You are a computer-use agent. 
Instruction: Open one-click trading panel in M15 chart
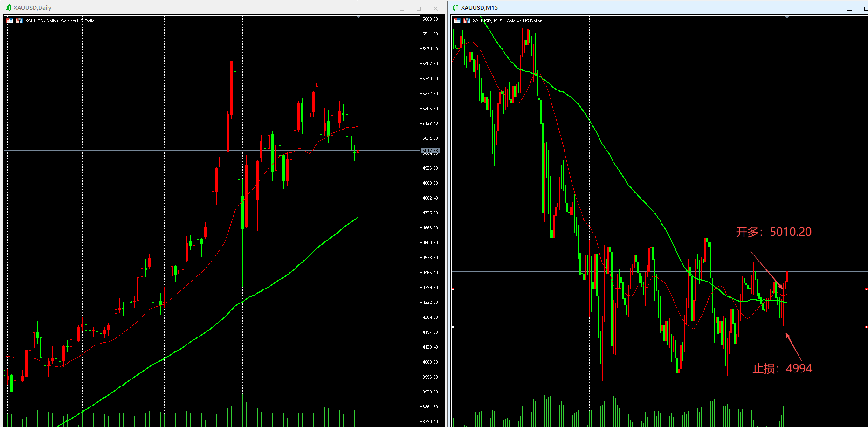pyautogui.click(x=457, y=21)
